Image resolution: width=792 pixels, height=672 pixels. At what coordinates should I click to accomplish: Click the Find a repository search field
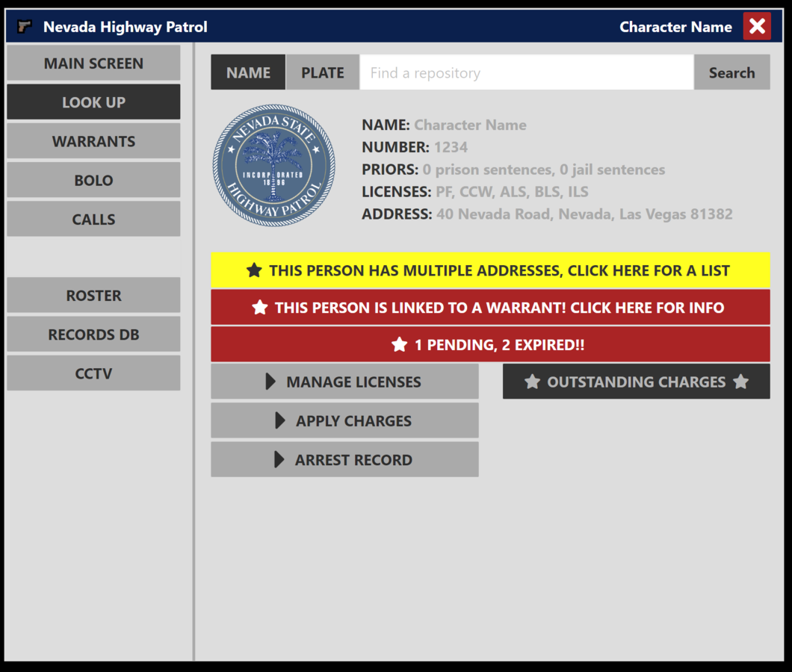(x=527, y=72)
